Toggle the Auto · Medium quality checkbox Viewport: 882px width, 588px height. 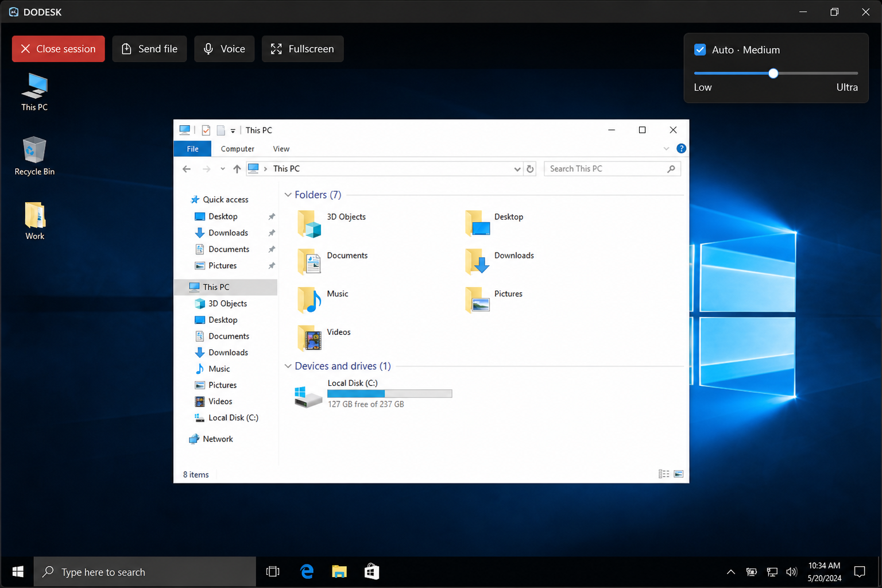pyautogui.click(x=700, y=50)
